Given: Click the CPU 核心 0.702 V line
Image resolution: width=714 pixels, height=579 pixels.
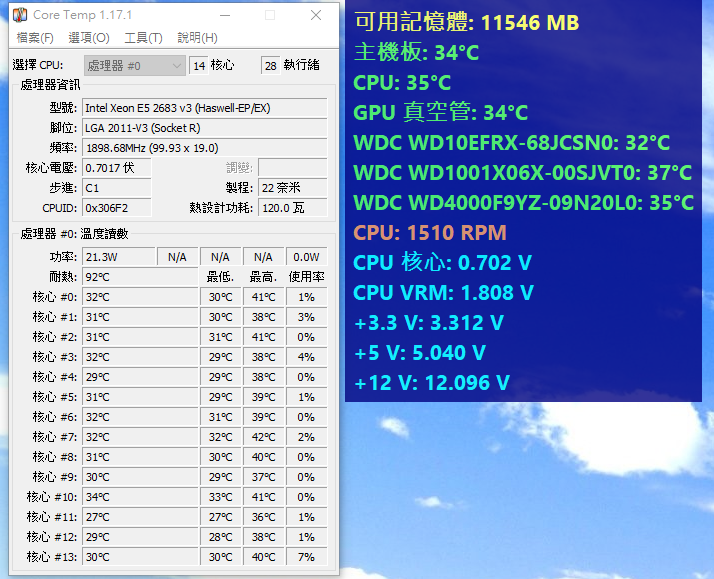Looking at the screenshot, I should [x=443, y=263].
